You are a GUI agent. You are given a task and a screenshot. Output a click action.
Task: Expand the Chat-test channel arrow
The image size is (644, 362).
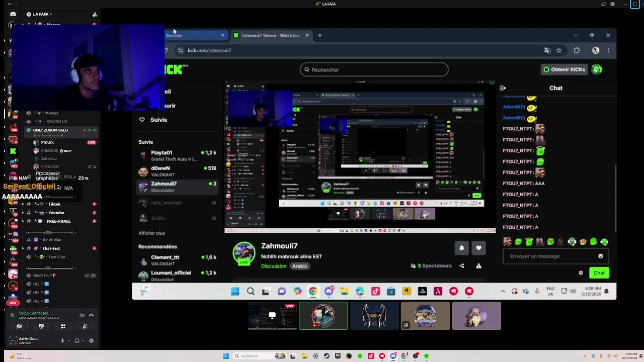[22, 248]
